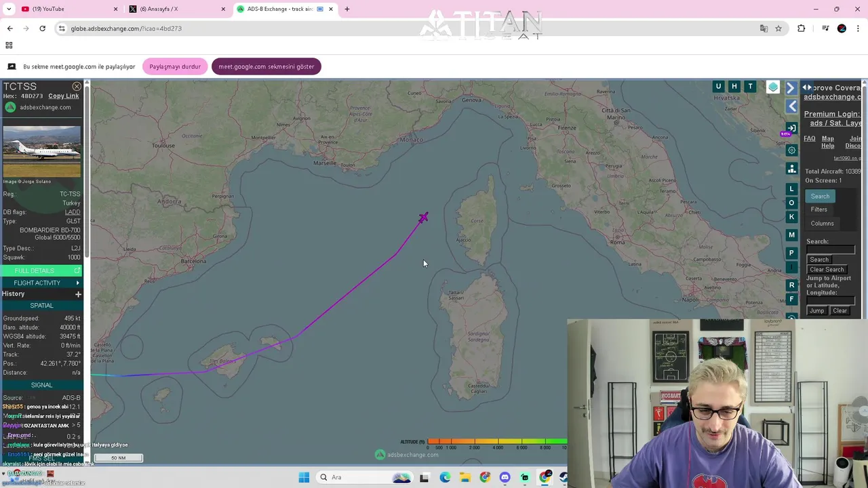The width and height of the screenshot is (868, 488).
Task: Switch to the Anasayfa / X tab
Action: click(x=175, y=9)
